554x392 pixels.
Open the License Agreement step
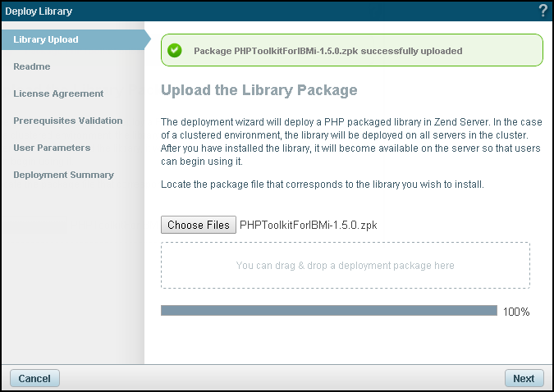coord(58,93)
